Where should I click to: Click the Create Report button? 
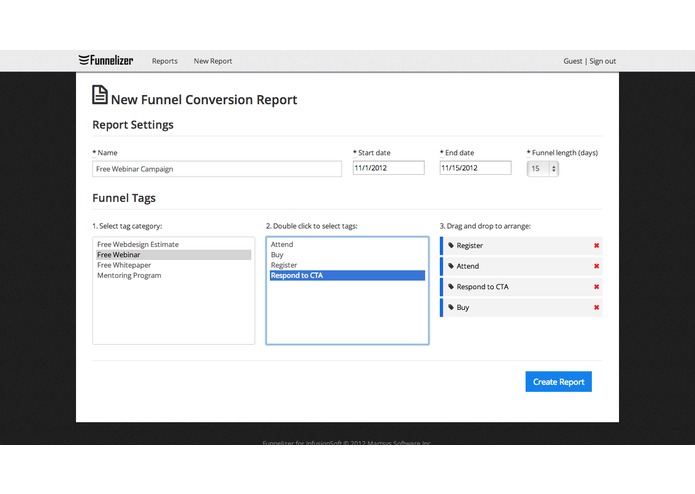click(x=558, y=381)
